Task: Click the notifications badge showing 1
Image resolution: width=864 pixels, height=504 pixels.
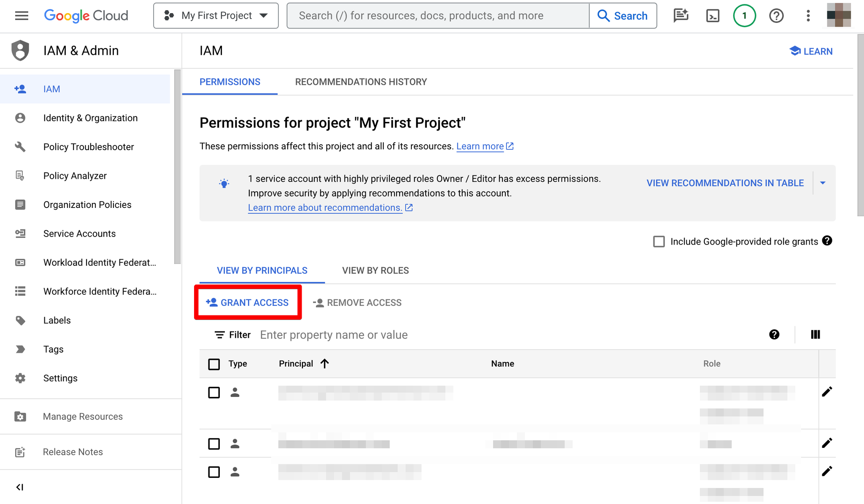Action: pos(744,16)
